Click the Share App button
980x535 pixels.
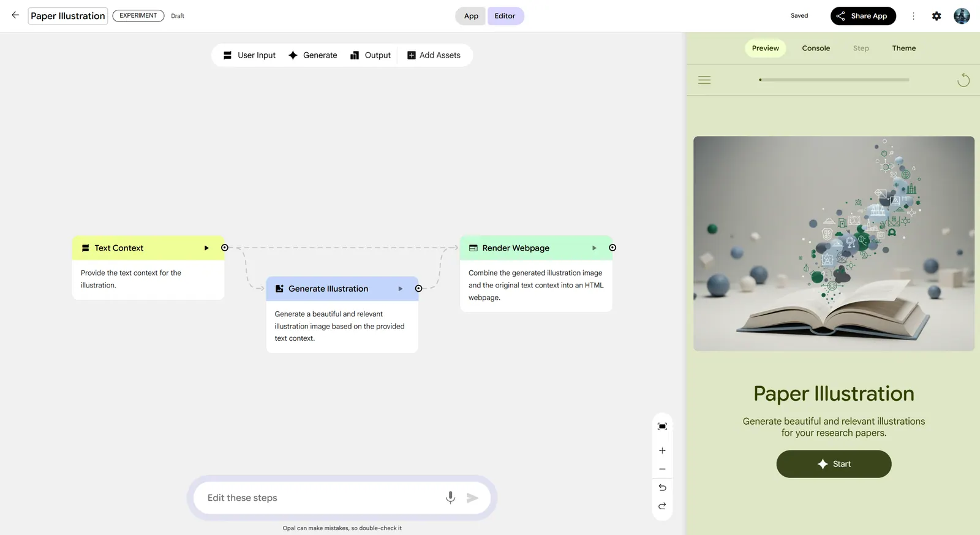tap(862, 16)
